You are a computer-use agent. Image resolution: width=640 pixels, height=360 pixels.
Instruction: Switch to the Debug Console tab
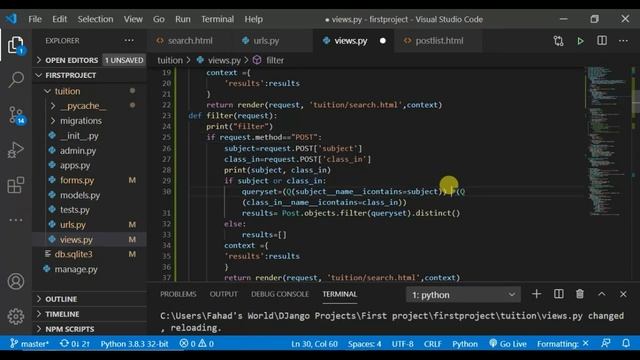click(280, 294)
